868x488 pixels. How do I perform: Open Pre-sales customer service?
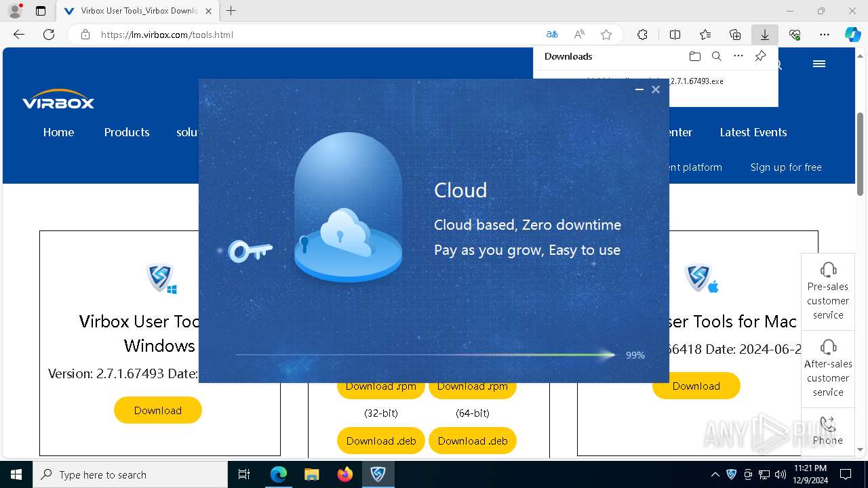828,291
